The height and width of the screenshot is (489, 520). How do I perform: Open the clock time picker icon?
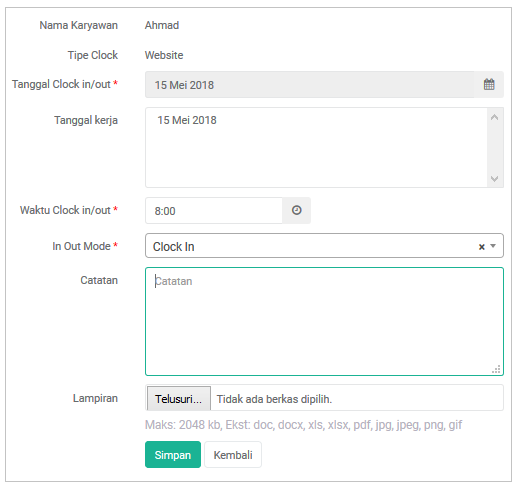click(296, 210)
